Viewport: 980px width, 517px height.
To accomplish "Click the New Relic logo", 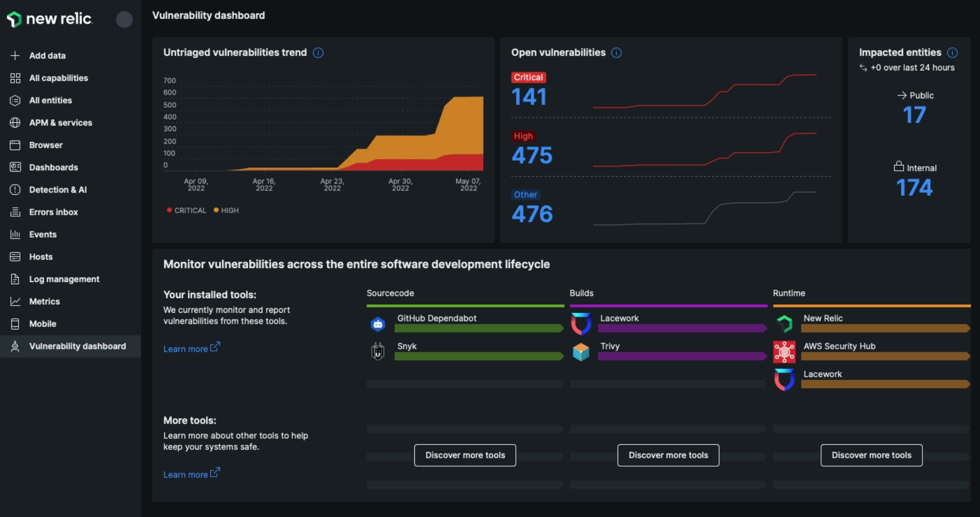I will pos(50,19).
